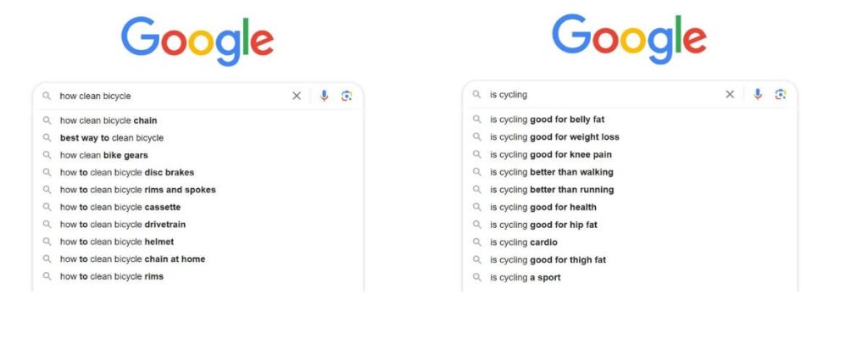The height and width of the screenshot is (361, 868).
Task: Click voice search icon in 'is cycling' box
Action: (758, 94)
